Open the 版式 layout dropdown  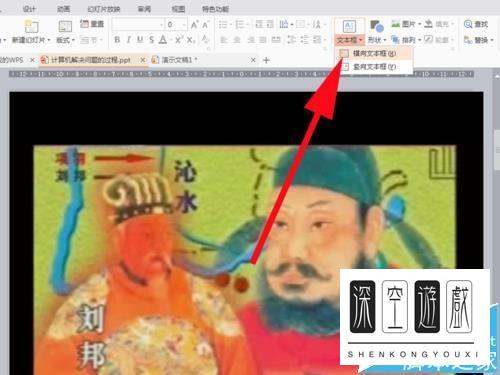65,40
